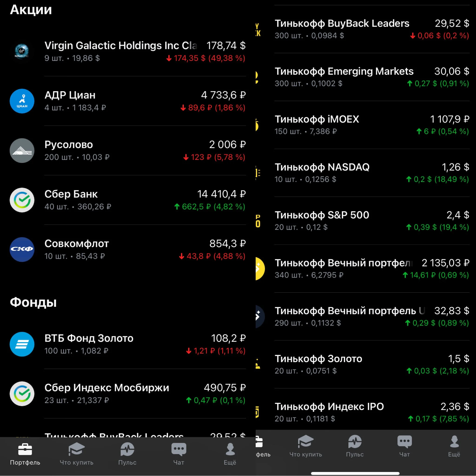Screen dimensions: 476x476
Task: Tap the Фонды section heading
Action: tap(33, 302)
